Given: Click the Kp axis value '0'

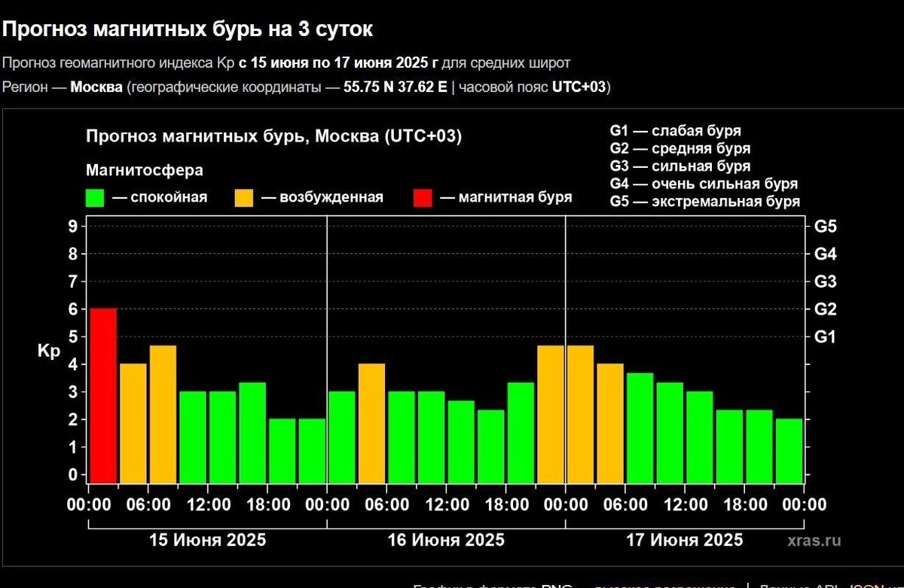Looking at the screenshot, I should (73, 475).
